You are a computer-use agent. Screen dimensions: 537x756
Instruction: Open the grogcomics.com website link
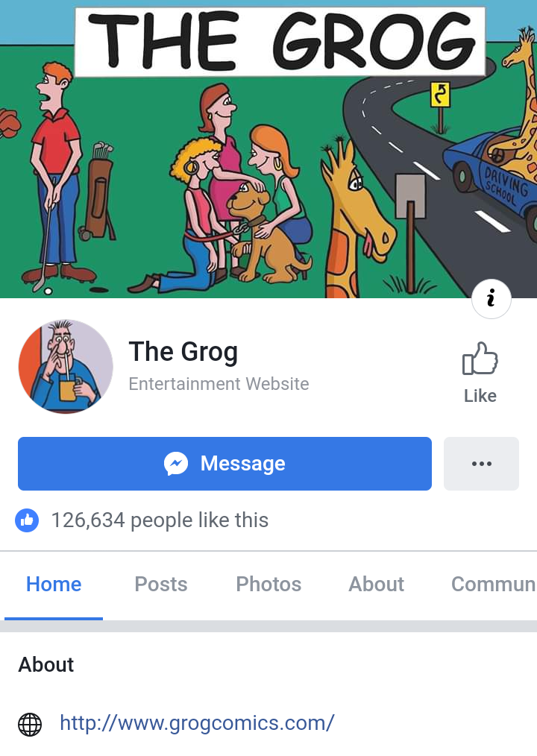point(197,722)
